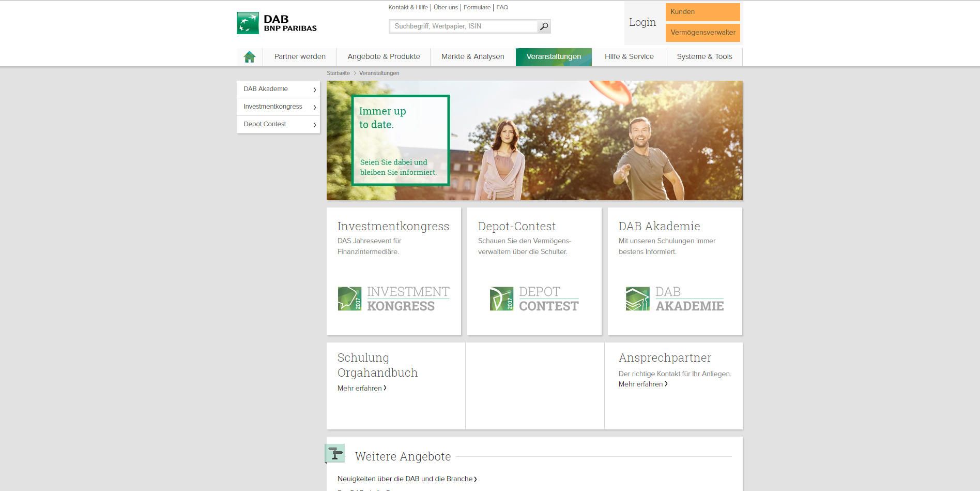Select Investmentkongress in the sidebar
Screen dimensions: 980x491
click(x=278, y=107)
